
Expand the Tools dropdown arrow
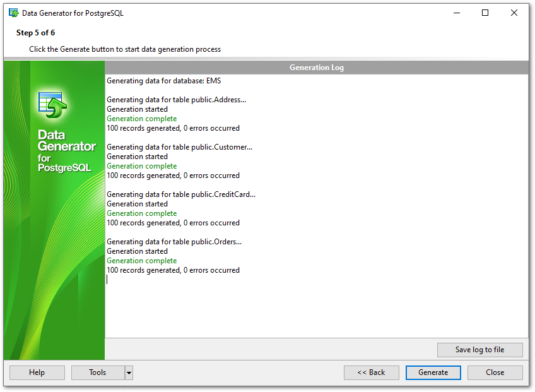point(129,372)
